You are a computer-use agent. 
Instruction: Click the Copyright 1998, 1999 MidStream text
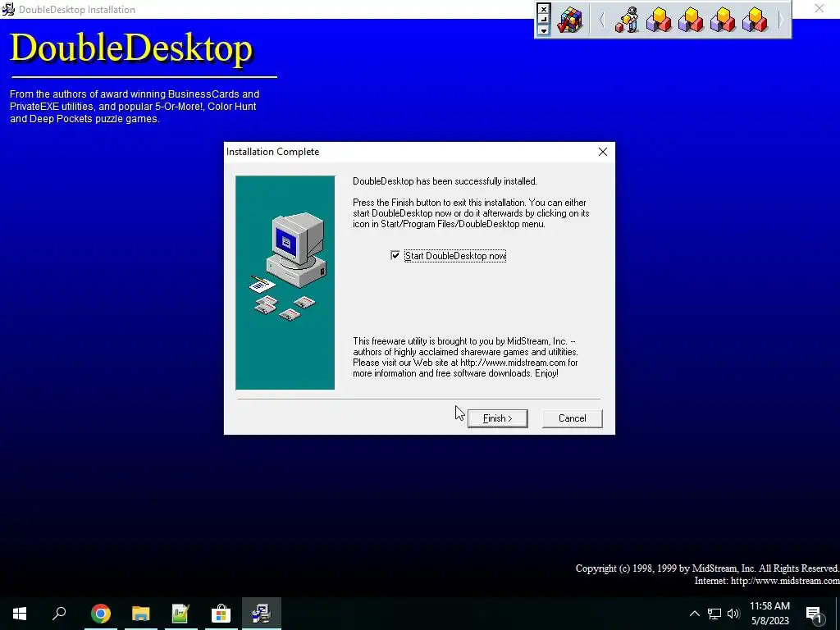[x=707, y=568]
